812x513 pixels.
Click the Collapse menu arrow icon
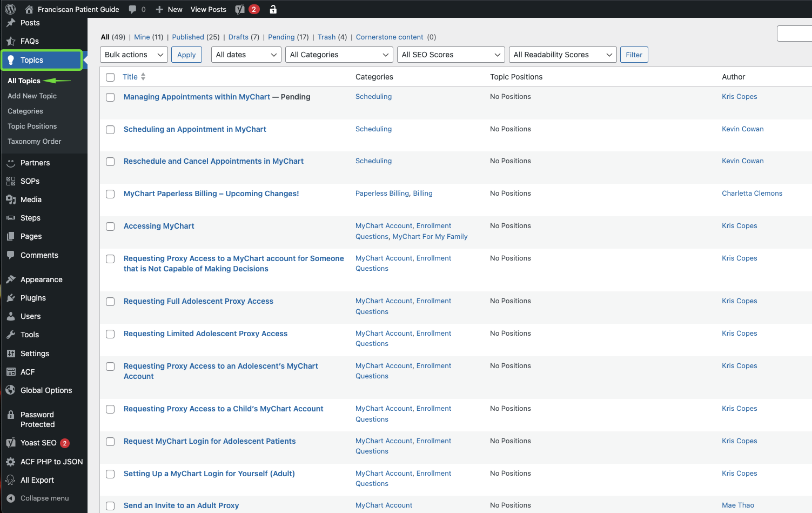(11, 498)
